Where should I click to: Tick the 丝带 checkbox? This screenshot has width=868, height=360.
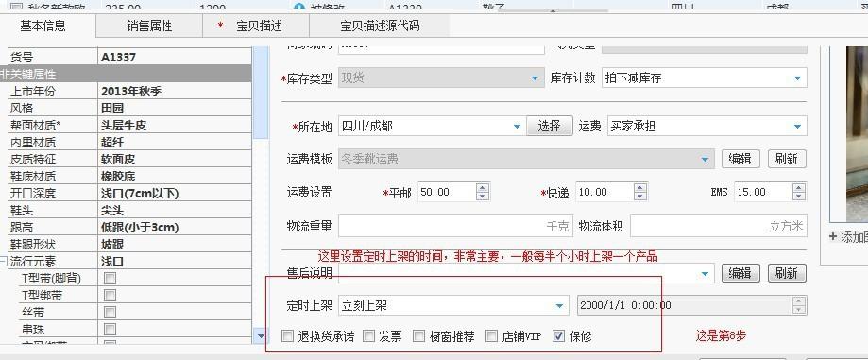pyautogui.click(x=111, y=313)
